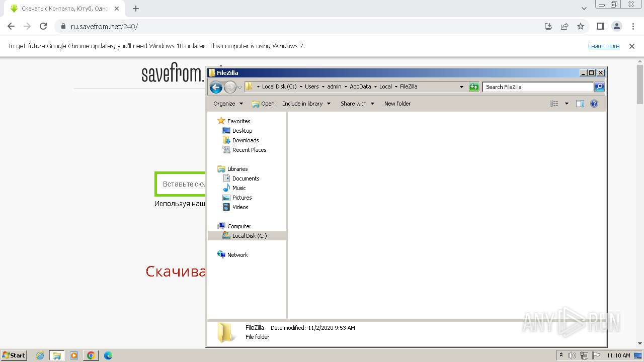
Task: Open address bar history dropdown
Action: pos(461,87)
